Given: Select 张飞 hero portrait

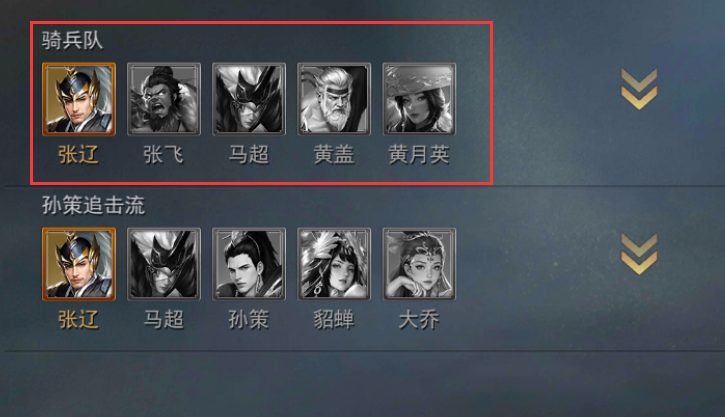Looking at the screenshot, I should coord(164,99).
